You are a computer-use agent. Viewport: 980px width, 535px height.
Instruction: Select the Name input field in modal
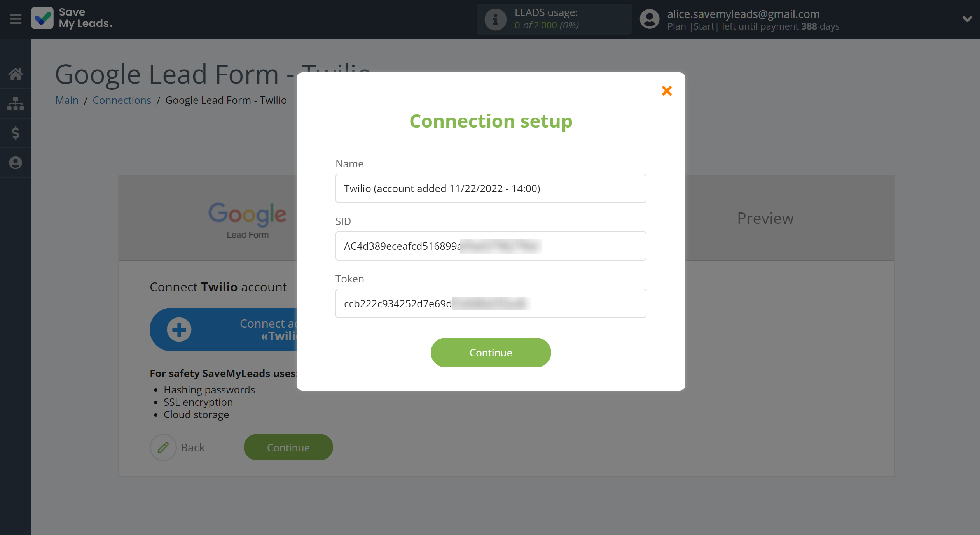coord(490,188)
